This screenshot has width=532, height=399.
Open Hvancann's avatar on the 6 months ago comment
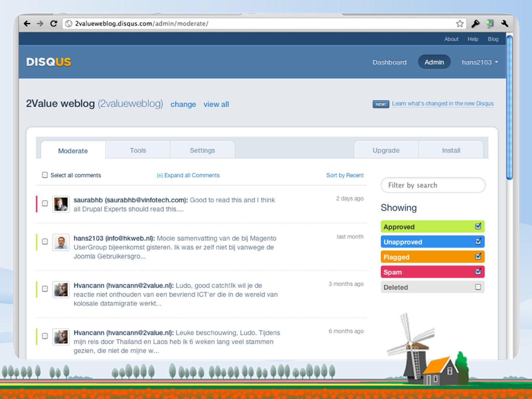[x=61, y=336]
